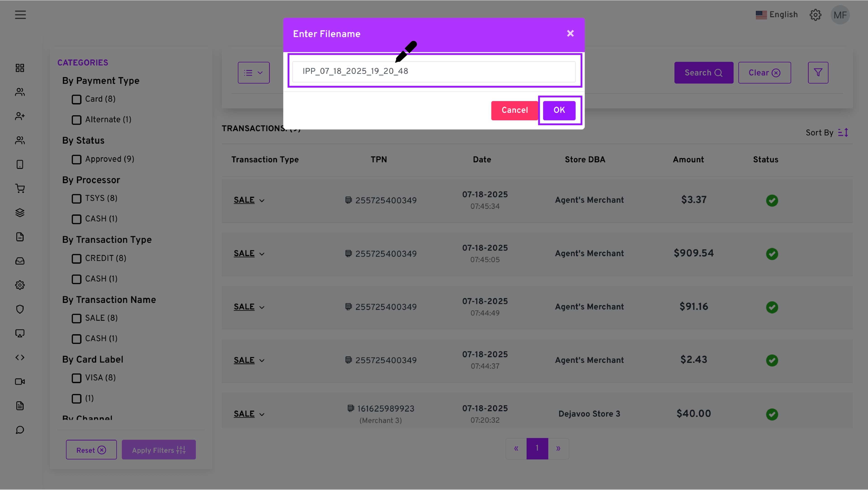Click the shield security sidebar icon
868x490 pixels.
(x=20, y=309)
